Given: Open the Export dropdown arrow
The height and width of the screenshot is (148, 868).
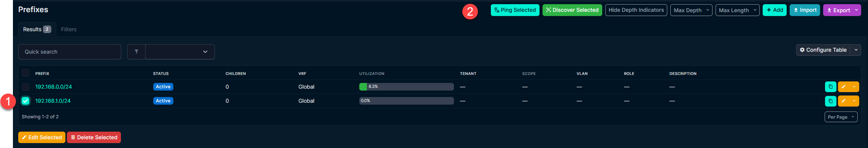Looking at the screenshot, I should point(856,10).
